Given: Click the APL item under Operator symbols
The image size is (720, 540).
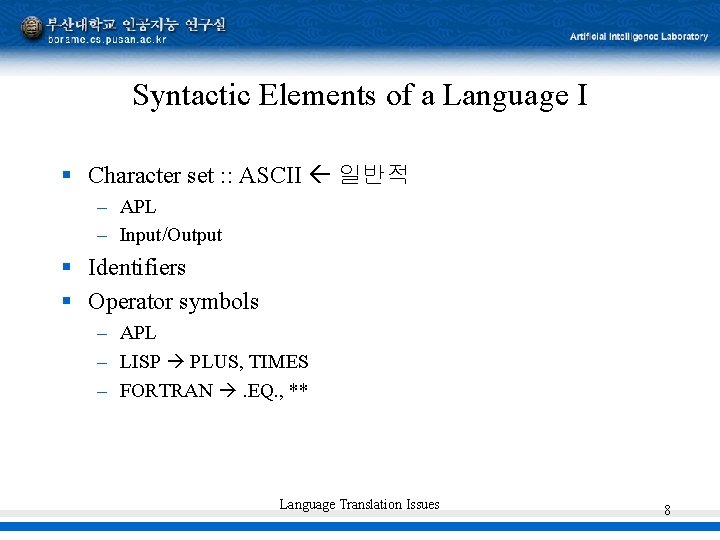Looking at the screenshot, I should (x=138, y=333).
